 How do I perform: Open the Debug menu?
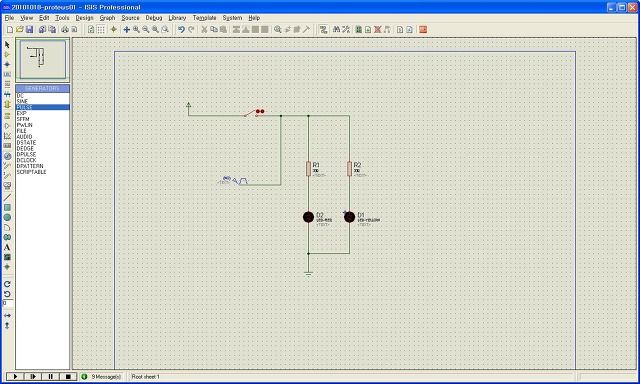154,18
